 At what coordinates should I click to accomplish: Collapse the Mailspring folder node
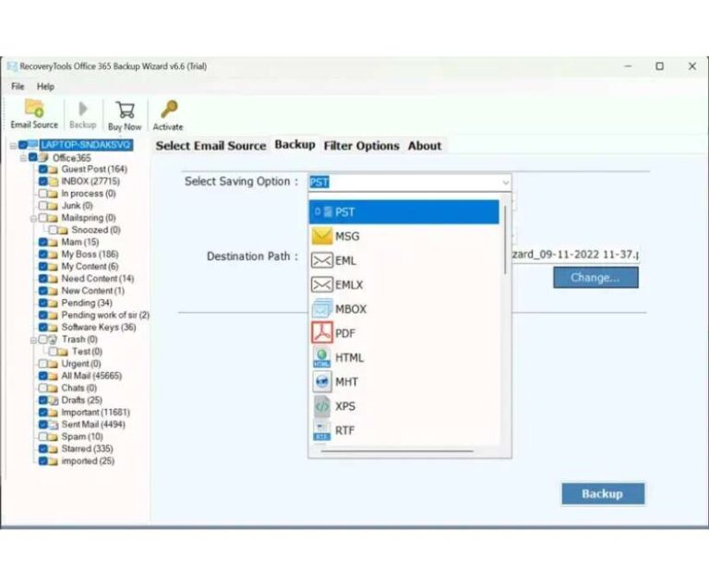(x=33, y=219)
